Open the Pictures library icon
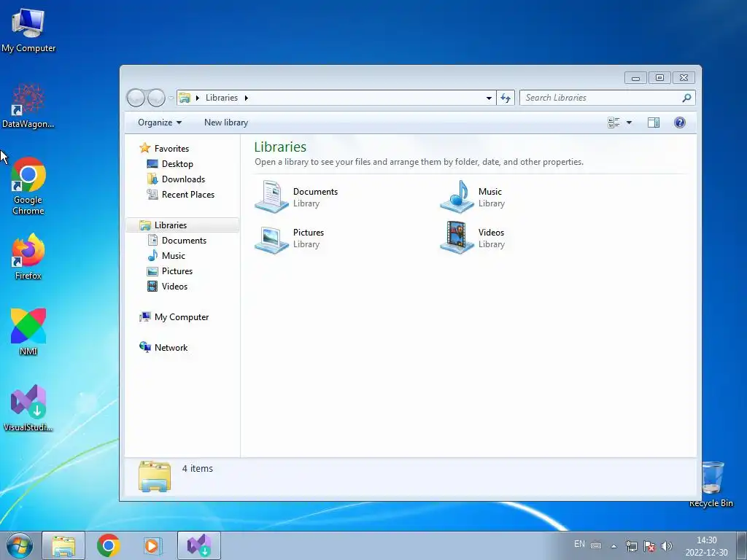747x560 pixels. tap(271, 238)
